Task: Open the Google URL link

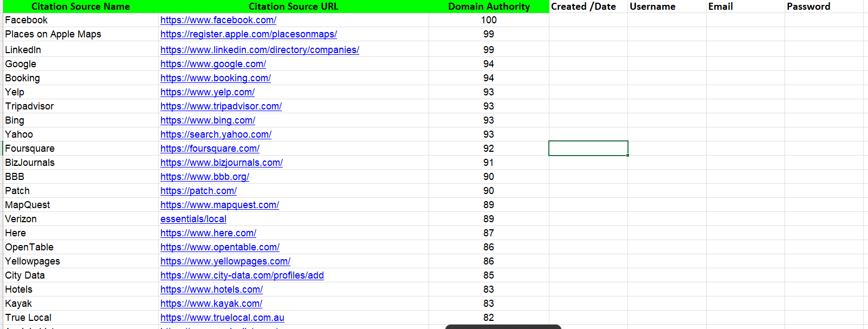Action: click(x=213, y=64)
